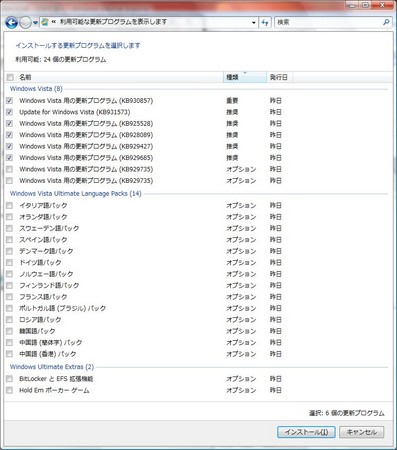Screen dimensions: 397x450
Task: Select the KB930857 update row text
Action: 86,101
